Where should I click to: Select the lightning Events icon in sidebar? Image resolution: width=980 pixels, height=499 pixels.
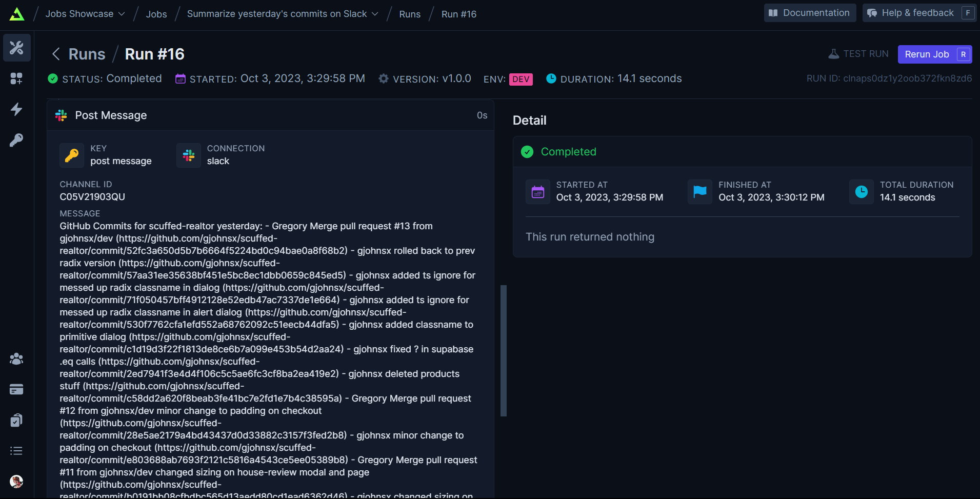point(16,109)
